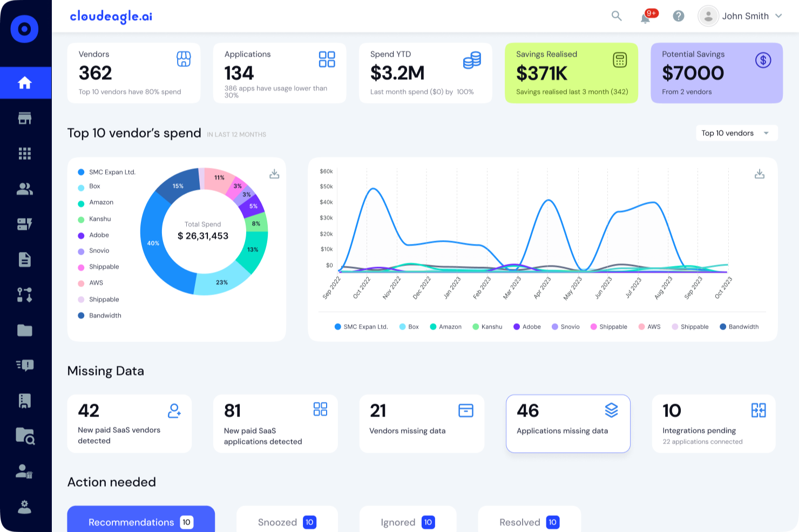This screenshot has height=532, width=799.
Task: Open the Potential Savings card
Action: click(716, 73)
